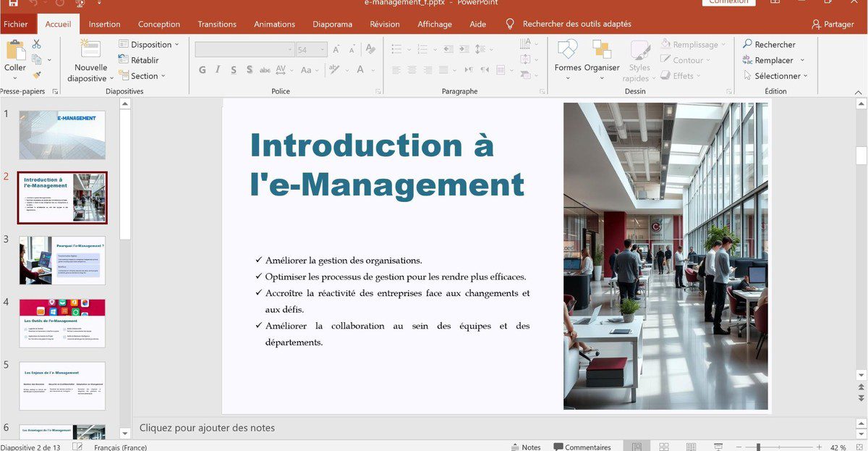Toggle bold with the G button
Image resolution: width=868 pixels, height=451 pixels.
coord(202,70)
